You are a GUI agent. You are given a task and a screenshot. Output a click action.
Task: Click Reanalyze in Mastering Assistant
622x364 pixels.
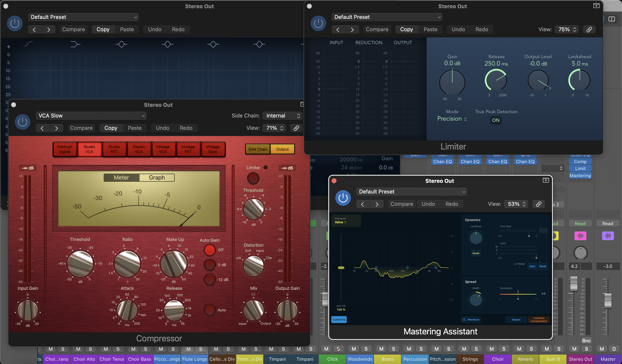click(471, 320)
